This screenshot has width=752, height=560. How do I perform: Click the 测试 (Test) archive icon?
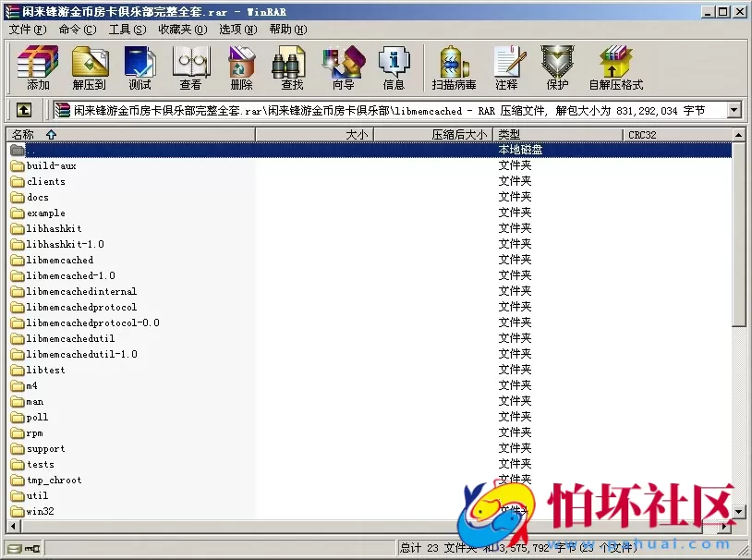[x=139, y=67]
